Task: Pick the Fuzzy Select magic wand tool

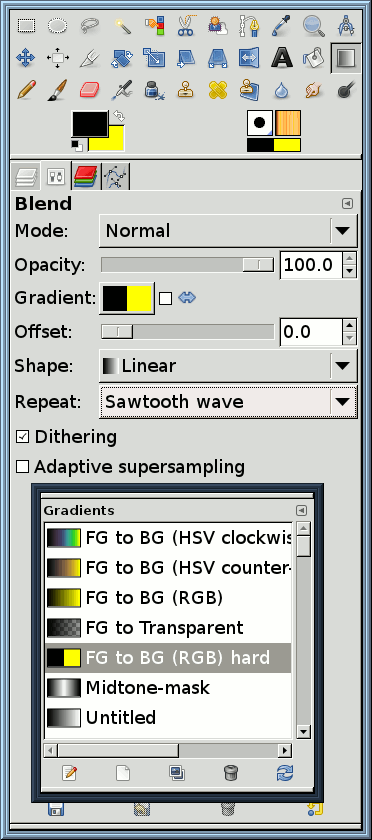Action: point(122,25)
